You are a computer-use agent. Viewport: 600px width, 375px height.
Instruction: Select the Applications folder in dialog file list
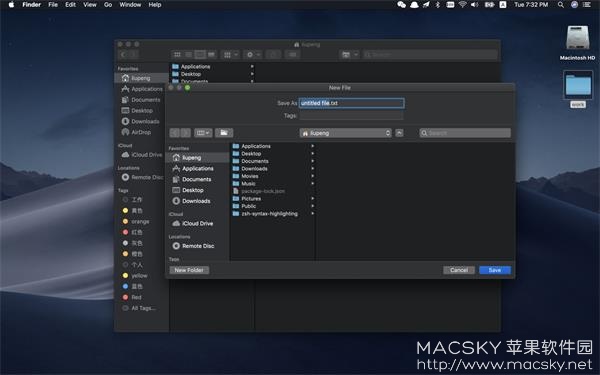[x=272, y=146]
